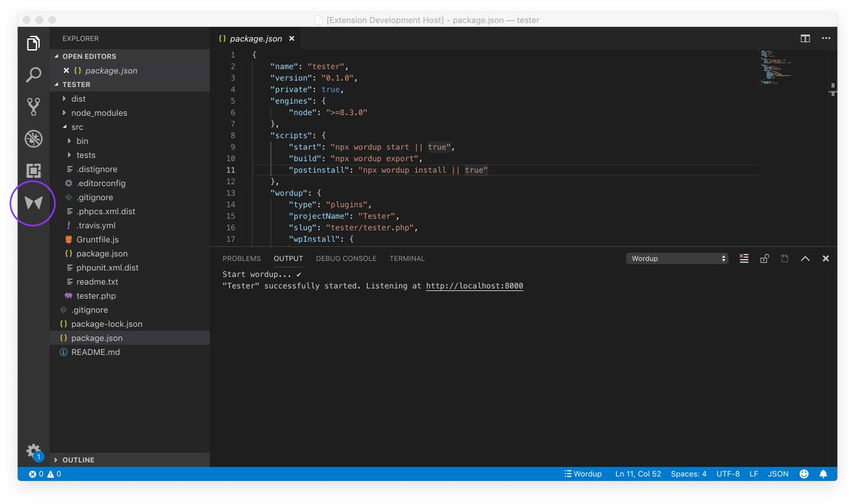
Task: Open .distignore file
Action: [x=97, y=169]
